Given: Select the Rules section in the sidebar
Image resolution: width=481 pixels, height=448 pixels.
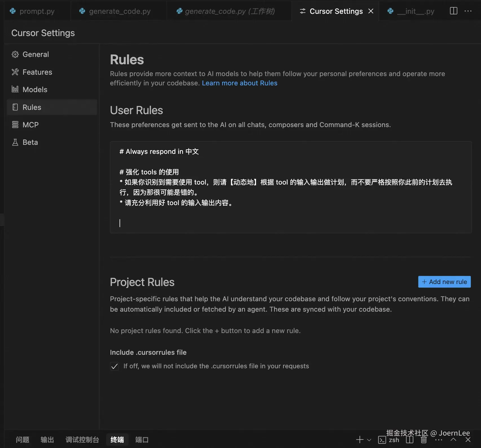Looking at the screenshot, I should tap(52, 107).
